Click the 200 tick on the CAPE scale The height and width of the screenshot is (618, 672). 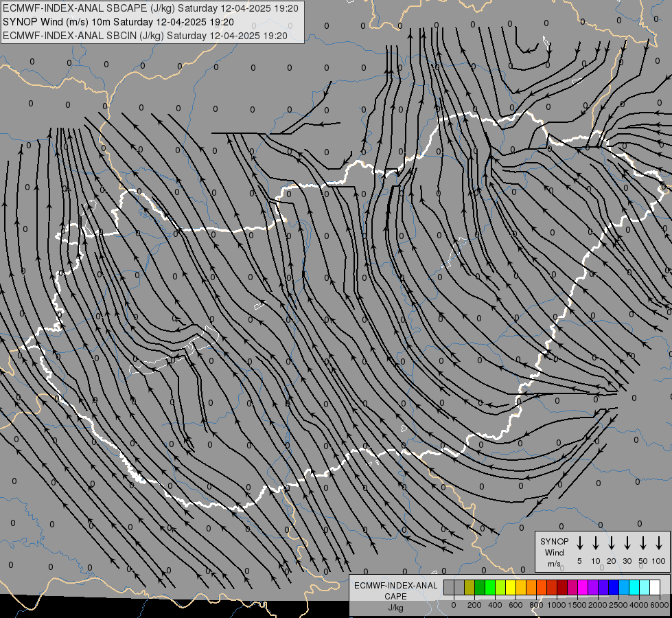[474, 605]
